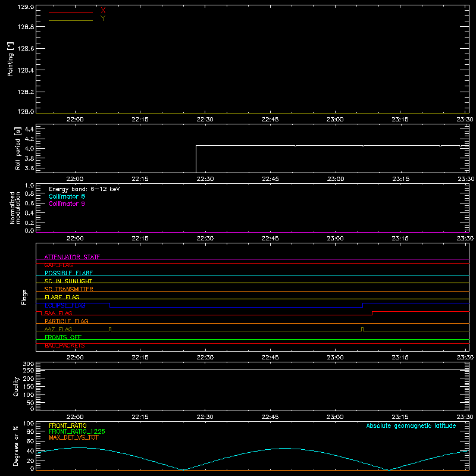Click the 0.2 modulation tick value

click(x=29, y=223)
